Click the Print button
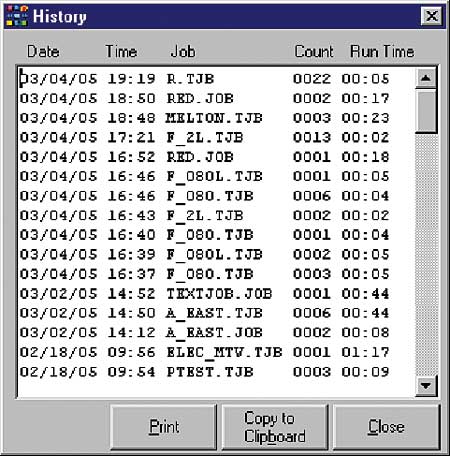Viewport: 450px width, 456px height. 164,427
